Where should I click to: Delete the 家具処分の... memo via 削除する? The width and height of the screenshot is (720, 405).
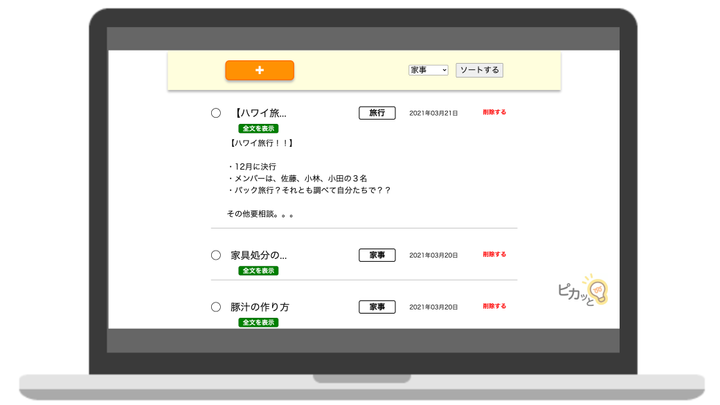[x=494, y=254]
